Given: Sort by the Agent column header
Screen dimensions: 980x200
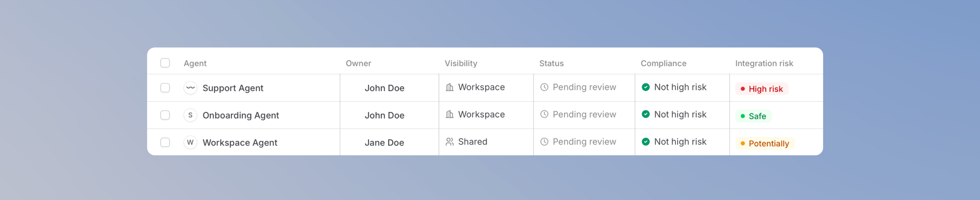Looking at the screenshot, I should pyautogui.click(x=195, y=63).
